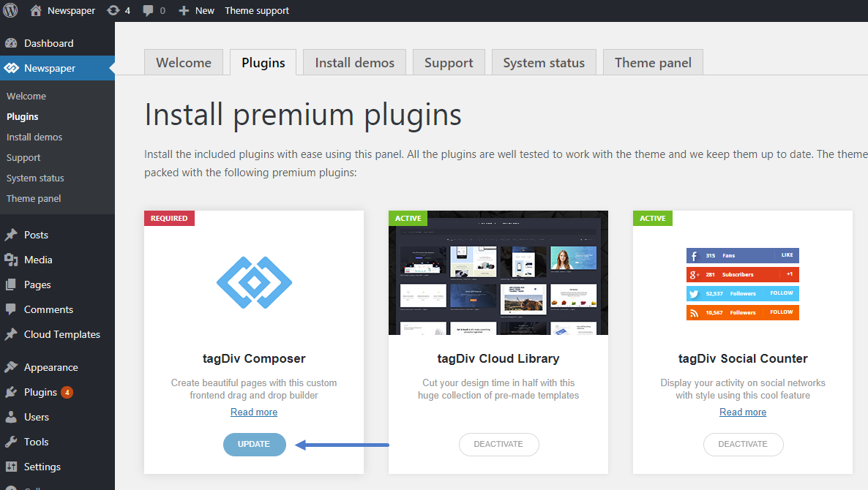This screenshot has width=868, height=490.
Task: Click the Posts pushpin icon
Action: click(x=11, y=235)
